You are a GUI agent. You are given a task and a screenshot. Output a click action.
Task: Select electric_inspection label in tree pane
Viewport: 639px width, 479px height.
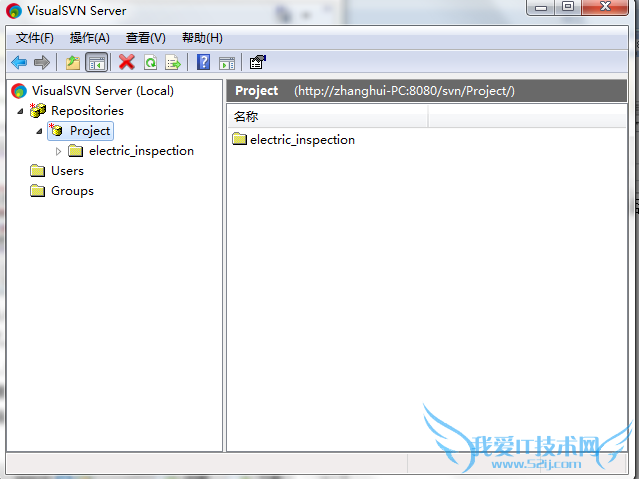pyautogui.click(x=141, y=151)
